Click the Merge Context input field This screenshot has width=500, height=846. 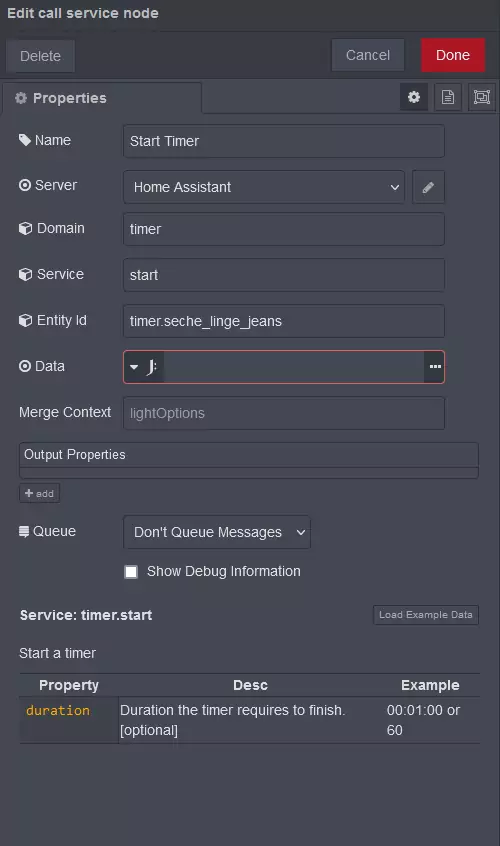tap(284, 413)
